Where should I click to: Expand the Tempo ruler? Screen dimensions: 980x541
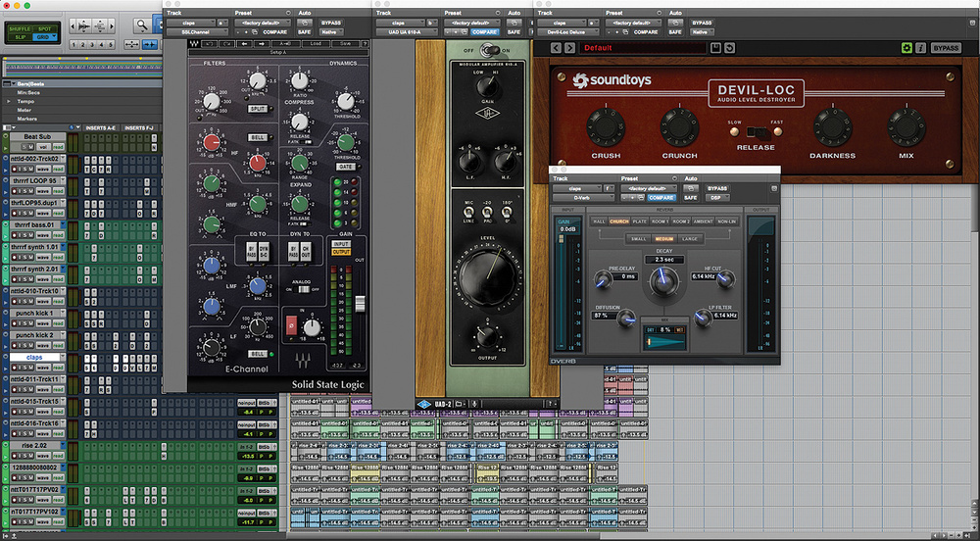point(9,101)
